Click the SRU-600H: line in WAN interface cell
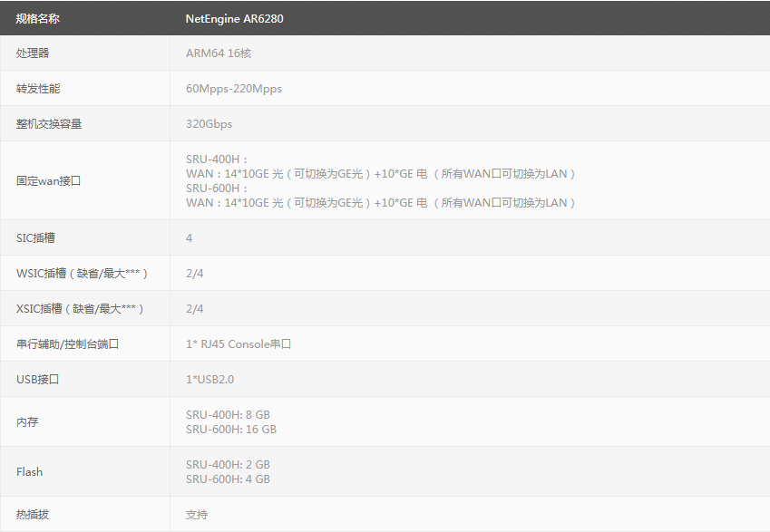770x532 pixels. pos(217,188)
